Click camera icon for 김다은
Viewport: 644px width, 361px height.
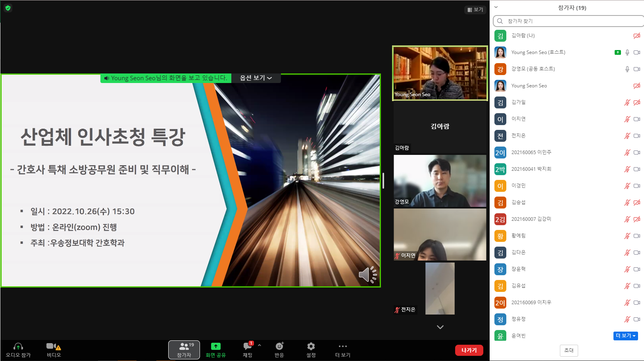click(x=637, y=253)
